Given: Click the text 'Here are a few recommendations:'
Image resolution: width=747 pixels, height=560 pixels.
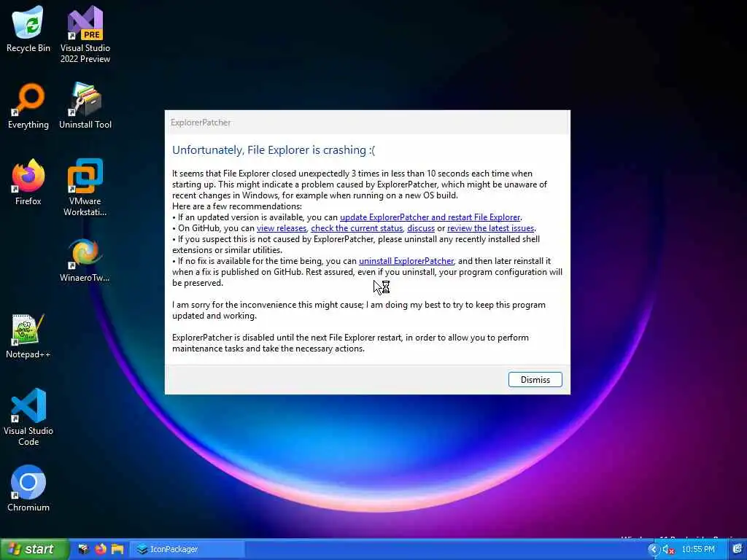Looking at the screenshot, I should (237, 206).
